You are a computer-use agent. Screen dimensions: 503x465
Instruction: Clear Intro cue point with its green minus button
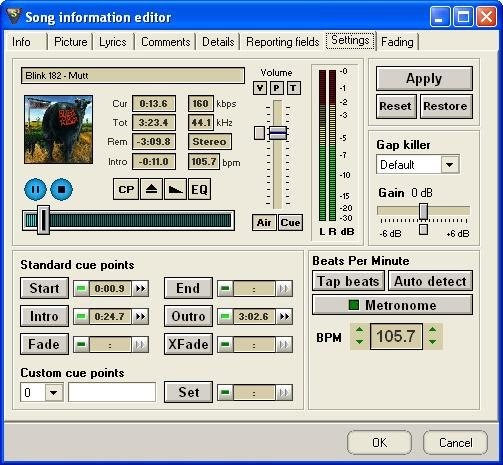coord(81,316)
